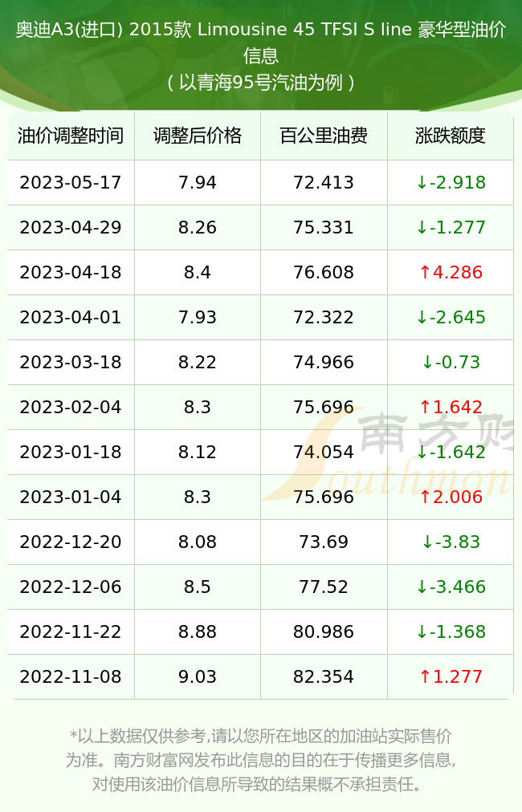
Task: Click the change value ↓-2.918
Action: click(x=451, y=182)
